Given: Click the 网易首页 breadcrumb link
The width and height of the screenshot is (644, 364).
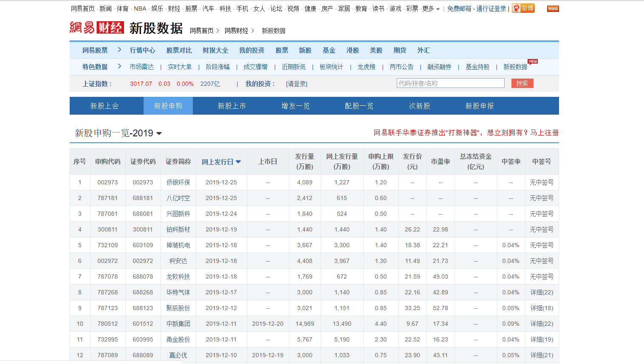Looking at the screenshot, I should click(x=201, y=31).
